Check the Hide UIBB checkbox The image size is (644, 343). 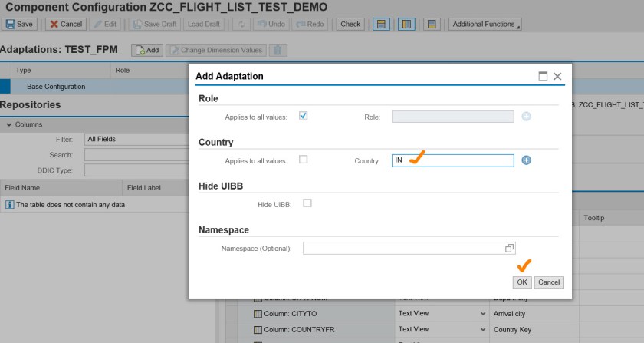tap(307, 203)
